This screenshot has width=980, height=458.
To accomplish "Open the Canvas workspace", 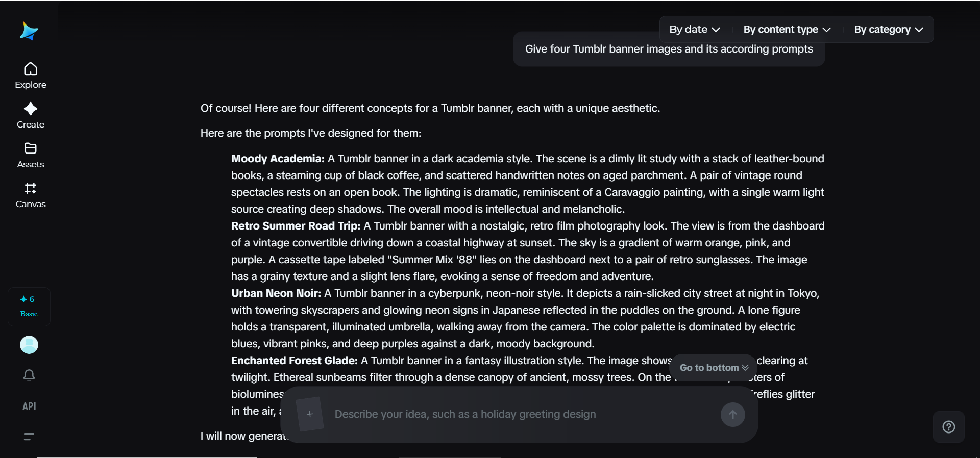I will 31,195.
